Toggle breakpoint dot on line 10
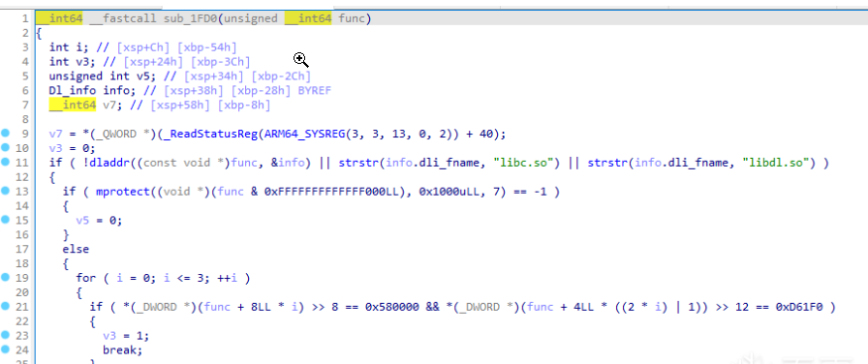This screenshot has width=868, height=364. (x=6, y=148)
